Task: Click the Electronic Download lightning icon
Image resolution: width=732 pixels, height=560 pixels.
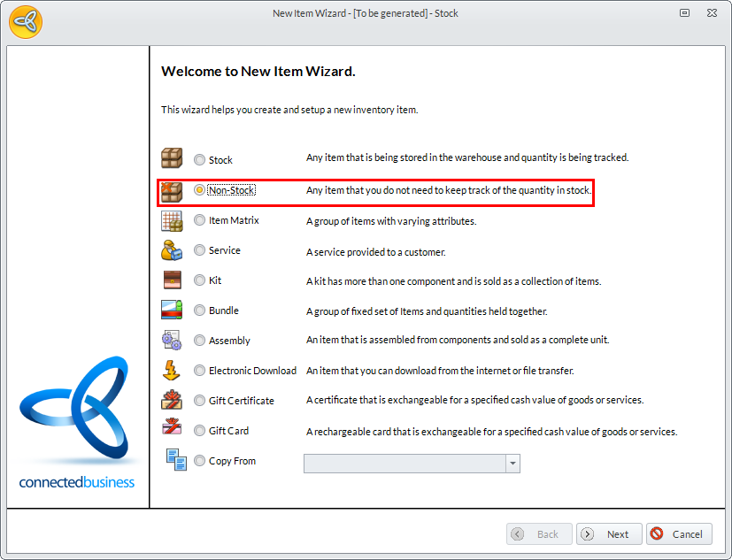Action: [x=172, y=370]
